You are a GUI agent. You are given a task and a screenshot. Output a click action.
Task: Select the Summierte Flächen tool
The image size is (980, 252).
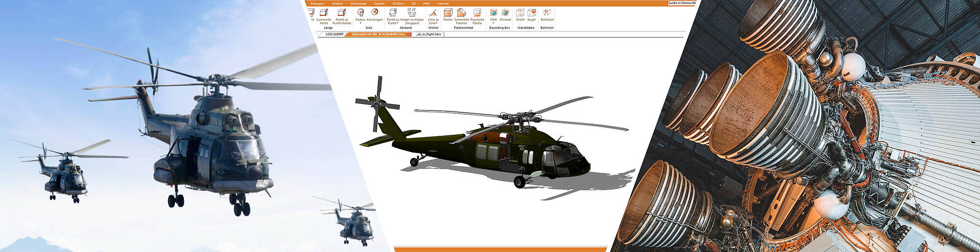click(461, 16)
